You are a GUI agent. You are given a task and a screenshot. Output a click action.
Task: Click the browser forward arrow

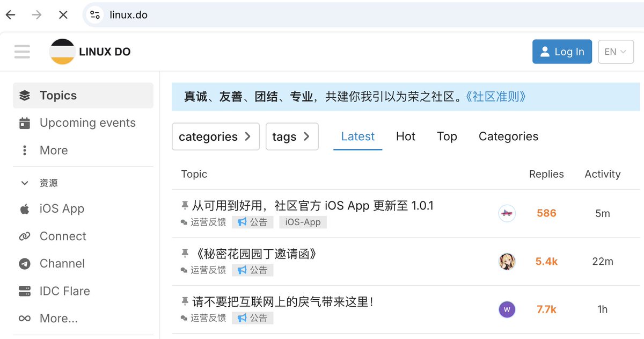point(36,15)
